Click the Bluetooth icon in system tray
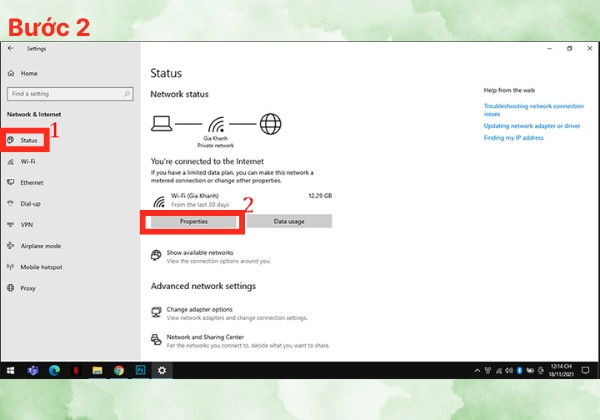This screenshot has width=600, height=420. (519, 370)
